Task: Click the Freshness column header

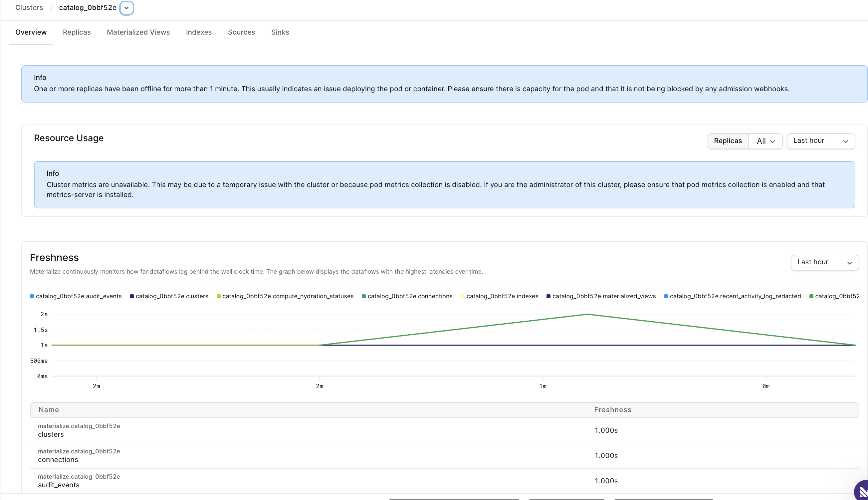Action: click(x=612, y=410)
